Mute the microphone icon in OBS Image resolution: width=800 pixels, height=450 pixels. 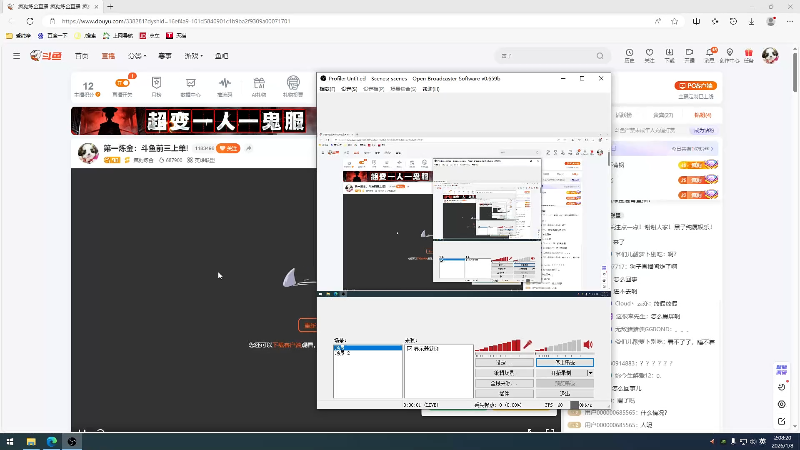coord(528,345)
